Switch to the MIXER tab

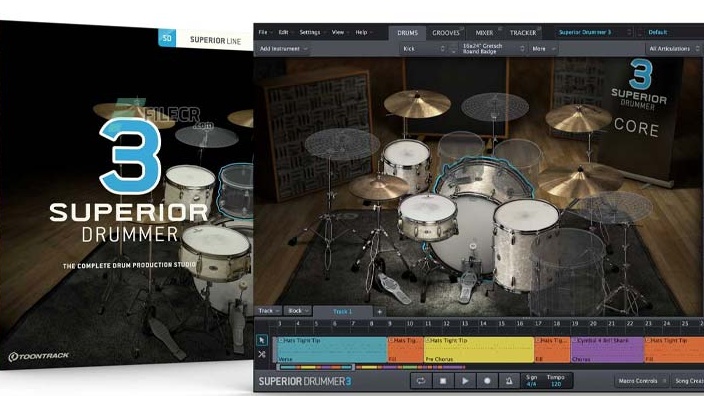[x=484, y=33]
